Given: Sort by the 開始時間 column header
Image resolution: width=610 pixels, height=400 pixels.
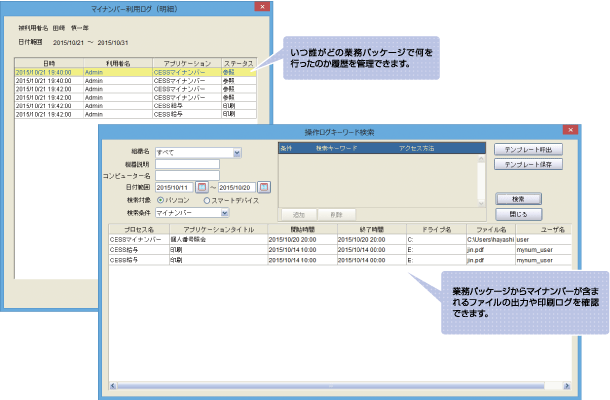Looking at the screenshot, I should click(x=302, y=230).
